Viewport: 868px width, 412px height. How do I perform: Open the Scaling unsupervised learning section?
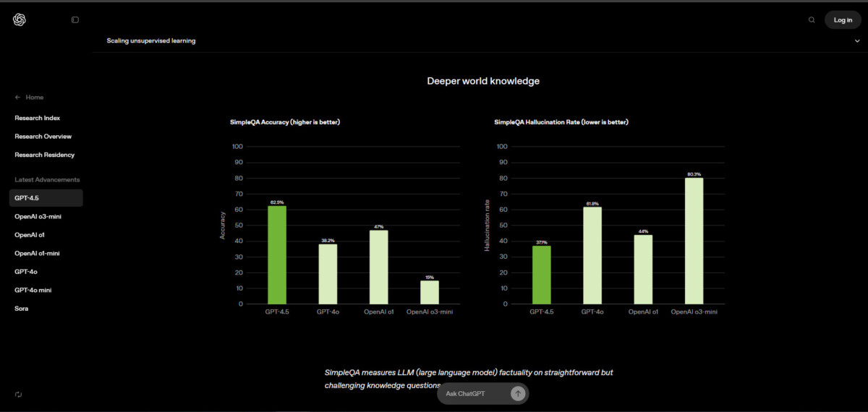point(151,40)
